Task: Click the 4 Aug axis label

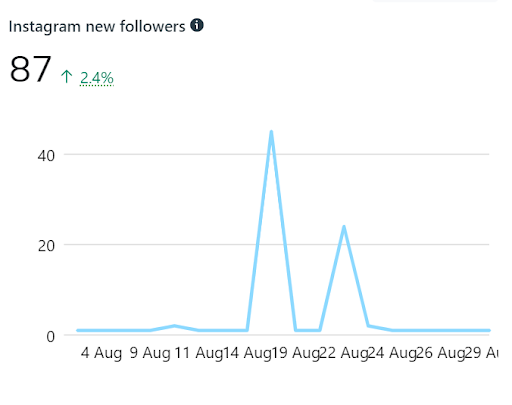Action: click(101, 353)
